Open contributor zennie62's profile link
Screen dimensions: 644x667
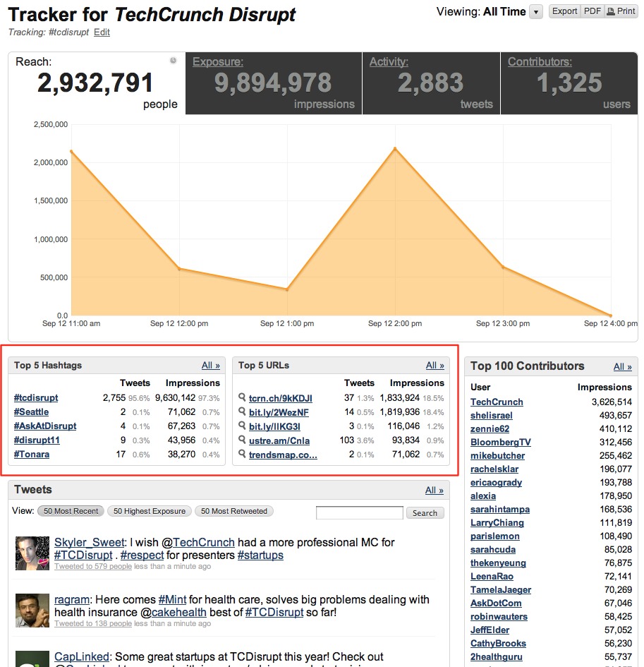pos(490,429)
